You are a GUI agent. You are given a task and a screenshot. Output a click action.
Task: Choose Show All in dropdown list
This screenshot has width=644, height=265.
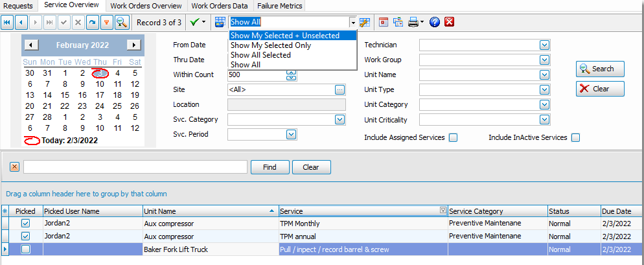tap(293, 65)
